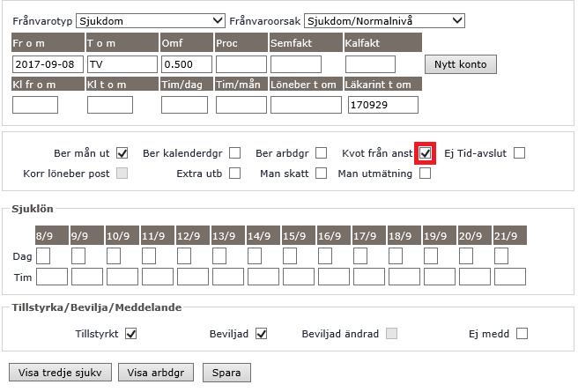Click the Tim field under 16/9

(x=334, y=277)
